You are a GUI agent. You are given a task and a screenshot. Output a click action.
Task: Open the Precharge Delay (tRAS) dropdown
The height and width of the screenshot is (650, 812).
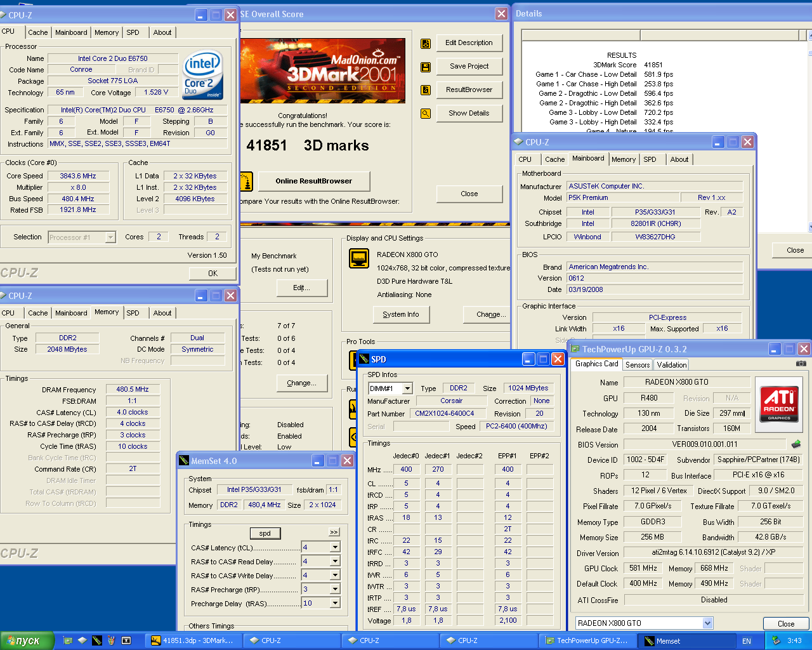tap(336, 603)
